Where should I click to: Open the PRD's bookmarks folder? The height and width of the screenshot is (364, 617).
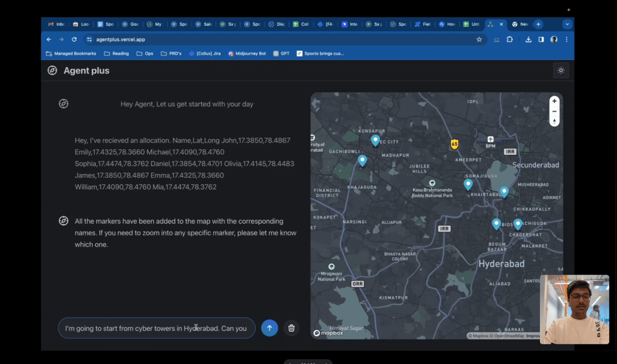pyautogui.click(x=171, y=54)
